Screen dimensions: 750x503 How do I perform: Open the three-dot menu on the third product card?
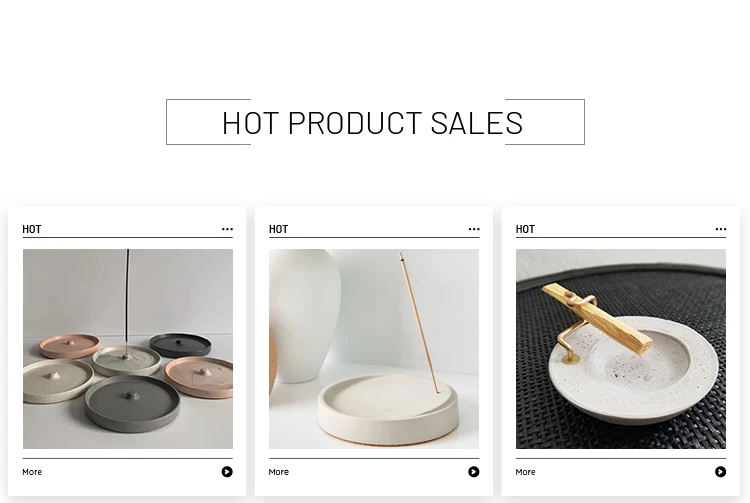(721, 230)
